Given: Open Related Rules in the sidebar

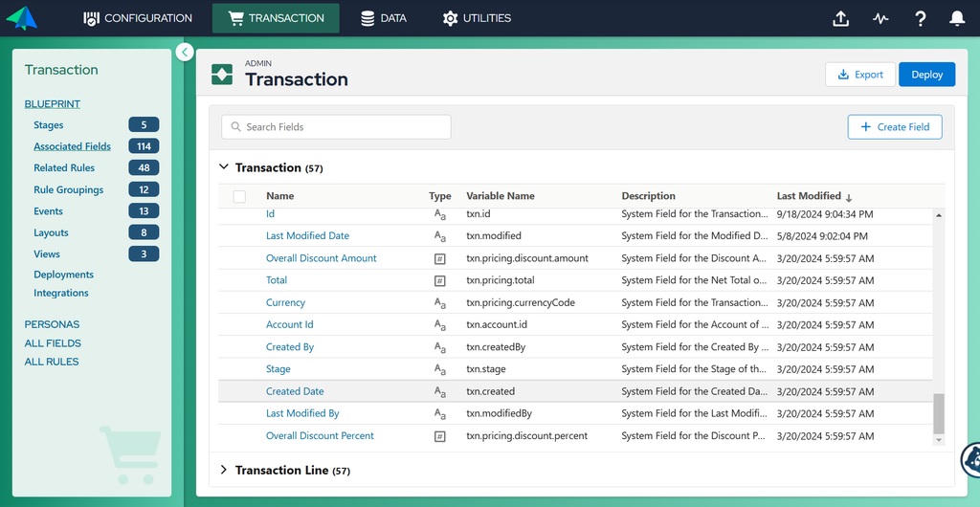Looking at the screenshot, I should tap(64, 168).
